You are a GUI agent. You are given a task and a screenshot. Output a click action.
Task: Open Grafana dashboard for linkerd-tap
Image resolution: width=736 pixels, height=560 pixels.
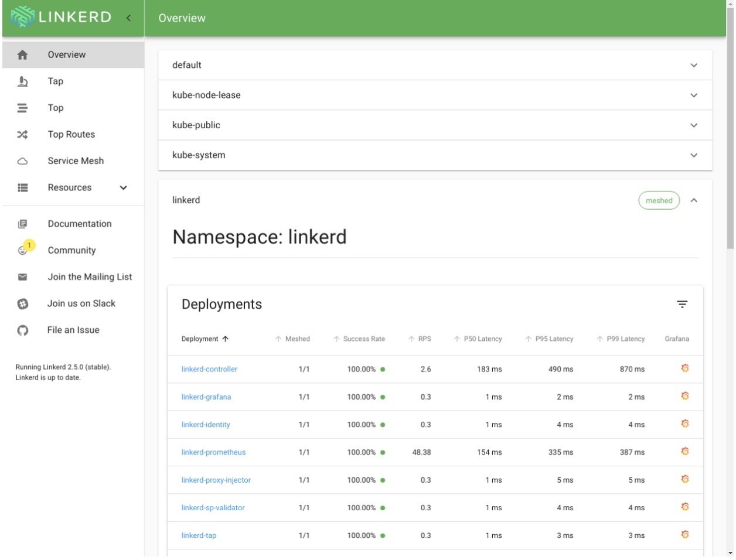[684, 534]
